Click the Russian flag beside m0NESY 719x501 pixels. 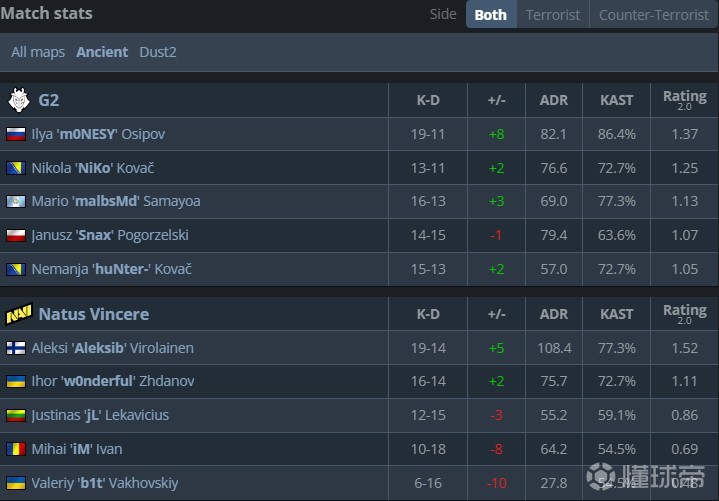pyautogui.click(x=16, y=134)
